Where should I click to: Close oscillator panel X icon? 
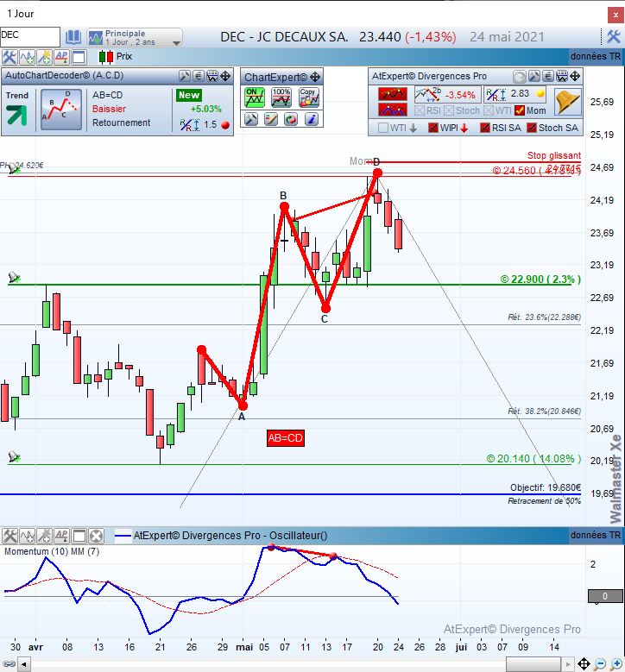point(97,536)
